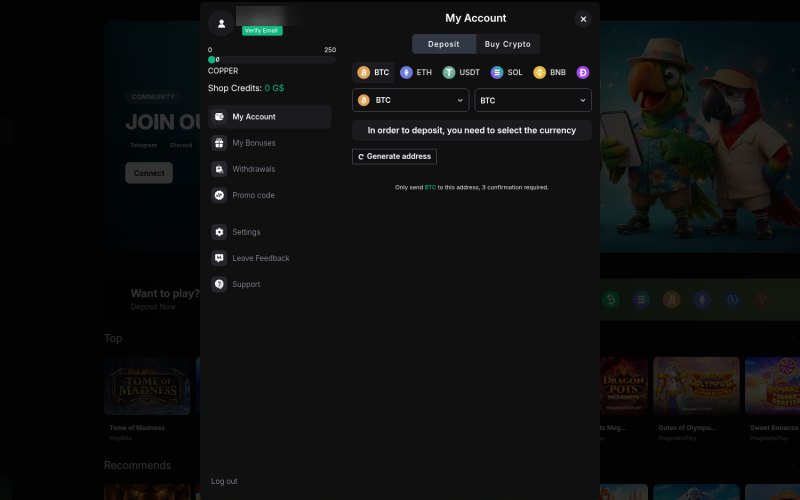Open Tome of Madness game thumbnail
800x500 pixels.
[147, 386]
